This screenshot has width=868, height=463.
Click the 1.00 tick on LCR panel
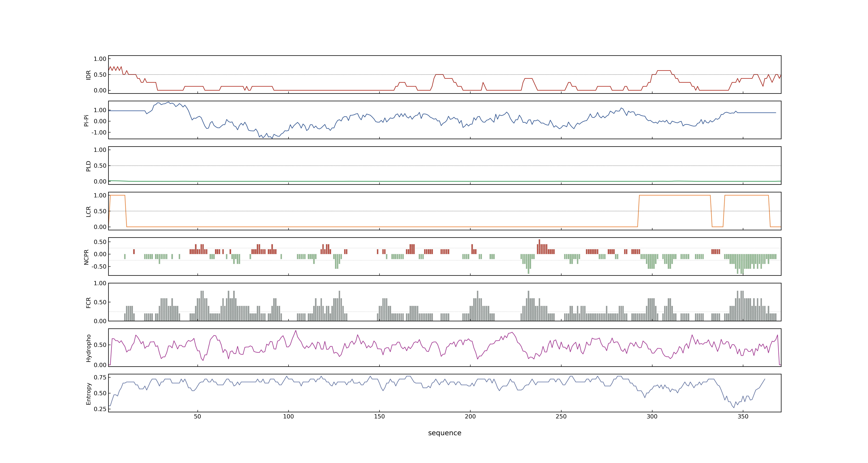100,195
